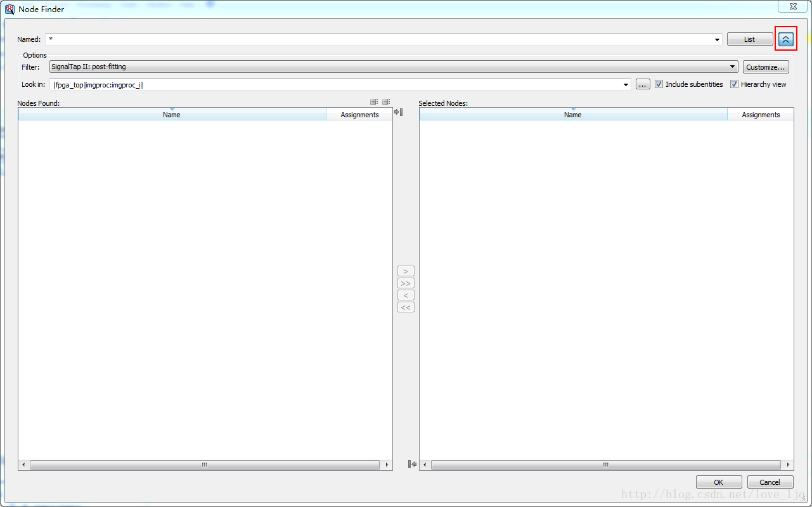Click the collapse all icon above Nodes Found

point(386,102)
